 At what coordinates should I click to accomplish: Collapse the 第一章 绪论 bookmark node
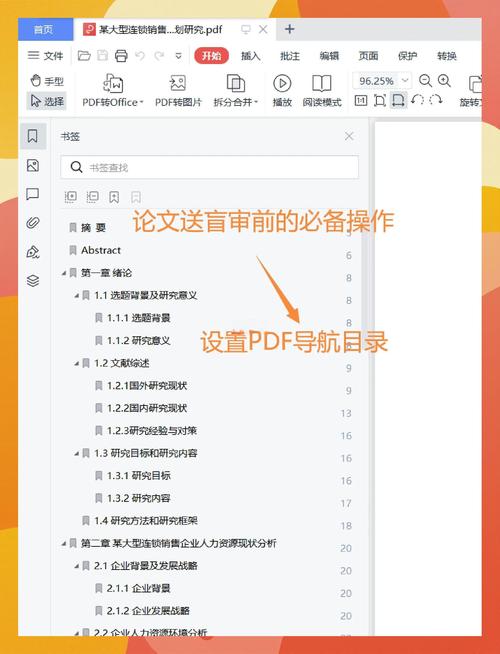(x=64, y=273)
